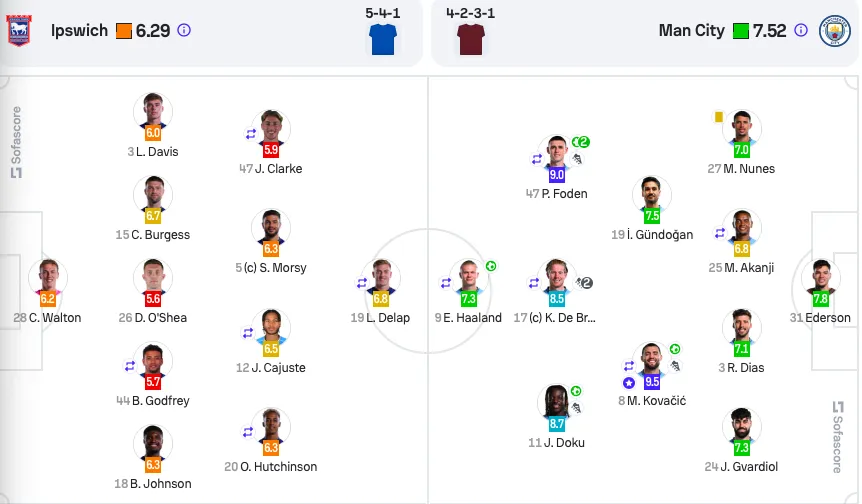862x504 pixels.
Task: Open player link 28 C. Walton
Action: [x=47, y=318]
